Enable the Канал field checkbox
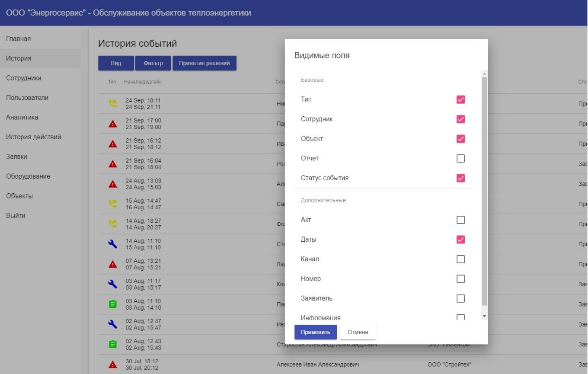The image size is (588, 374). (460, 259)
